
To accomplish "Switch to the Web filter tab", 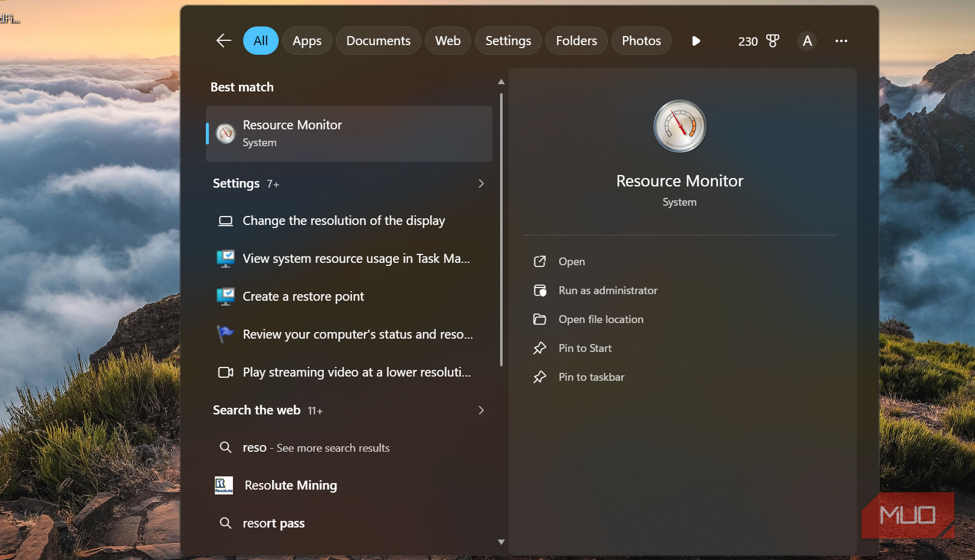I will point(448,41).
